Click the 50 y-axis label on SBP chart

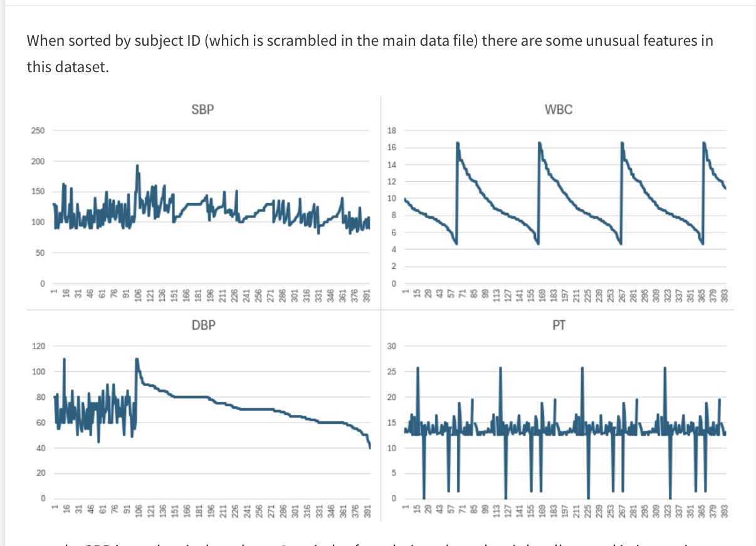point(40,253)
